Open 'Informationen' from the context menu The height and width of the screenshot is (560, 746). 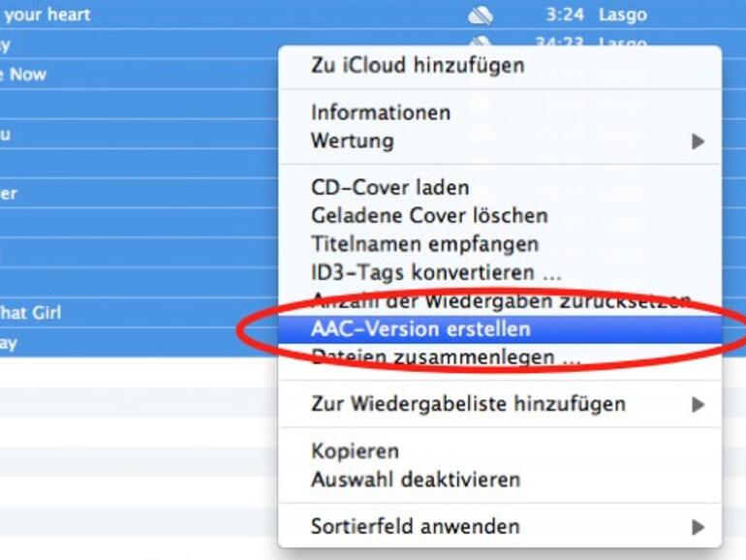tap(500, 112)
